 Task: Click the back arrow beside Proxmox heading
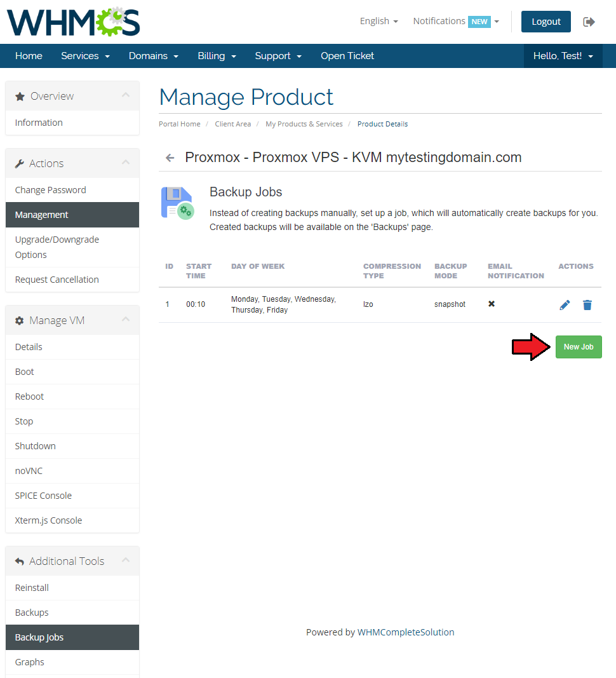tap(170, 158)
